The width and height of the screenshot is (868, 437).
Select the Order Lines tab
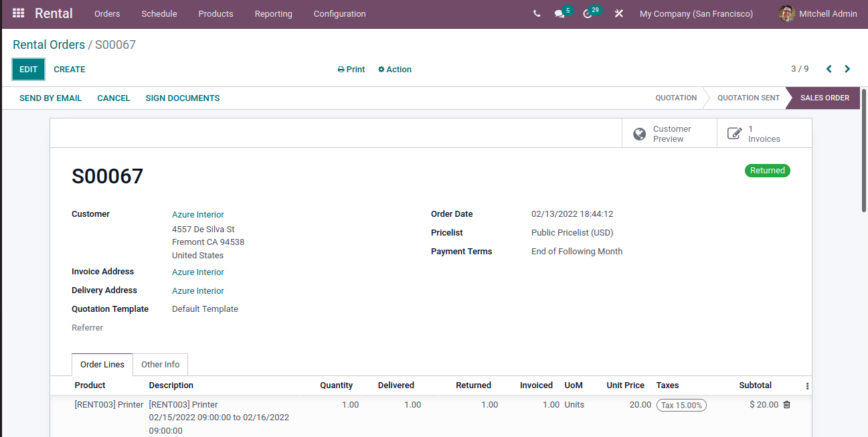tap(102, 365)
